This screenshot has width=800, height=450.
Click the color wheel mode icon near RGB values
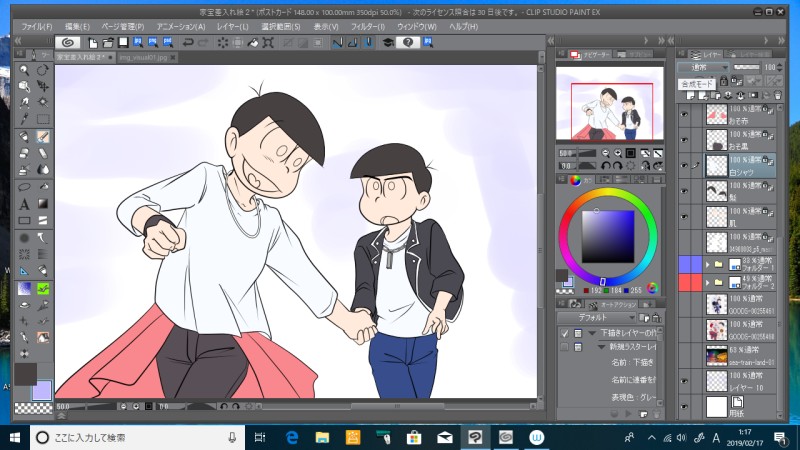coord(652,288)
